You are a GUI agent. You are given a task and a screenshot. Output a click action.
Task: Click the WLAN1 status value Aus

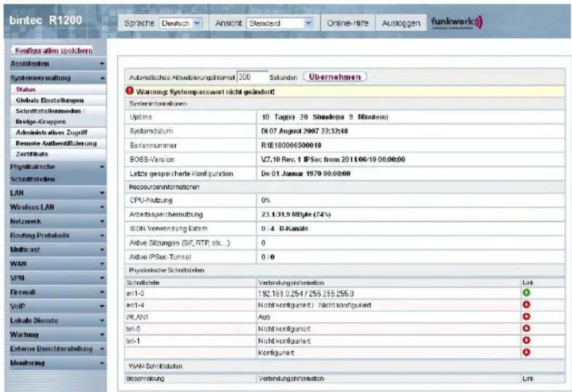(x=264, y=317)
